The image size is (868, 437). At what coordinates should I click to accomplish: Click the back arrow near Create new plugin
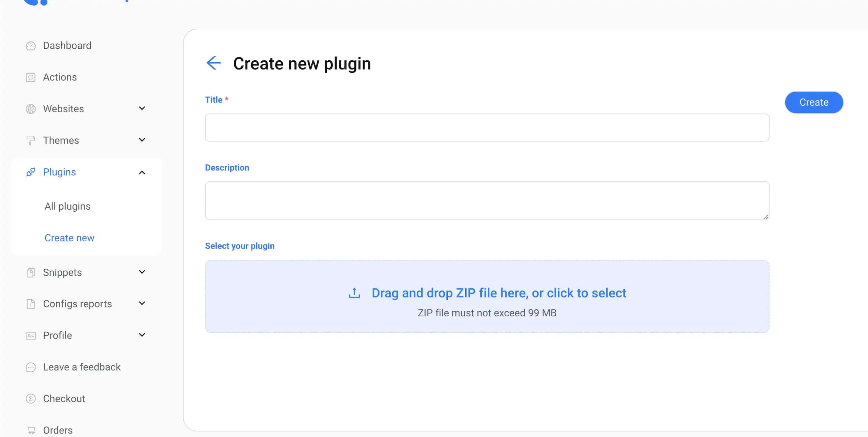tap(214, 63)
